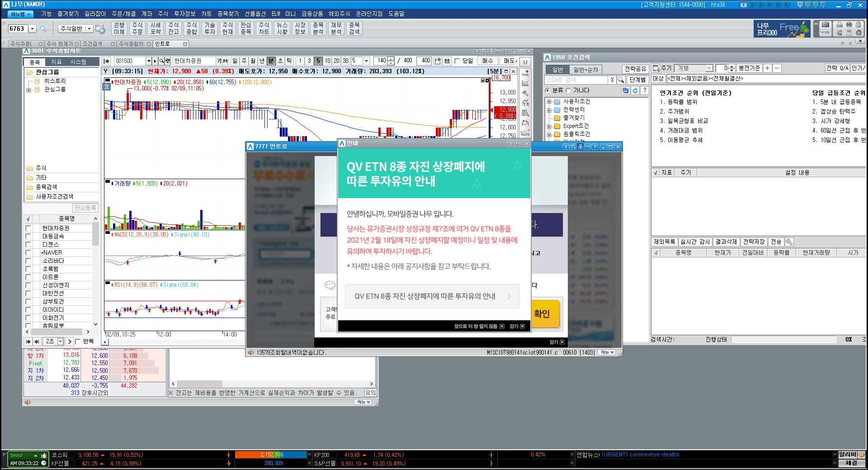This screenshot has width=868, height=470.
Task: Check the box beside 신성이엔지 in list
Action: click(28, 285)
